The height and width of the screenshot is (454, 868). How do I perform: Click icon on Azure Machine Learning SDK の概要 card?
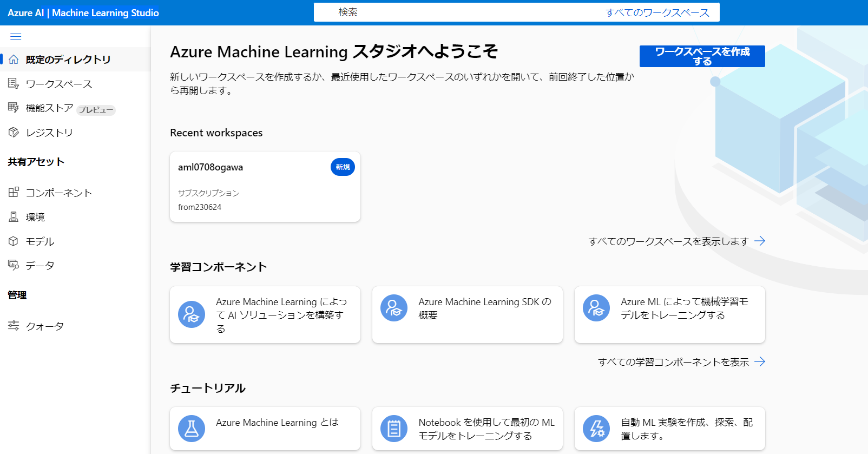tap(394, 308)
